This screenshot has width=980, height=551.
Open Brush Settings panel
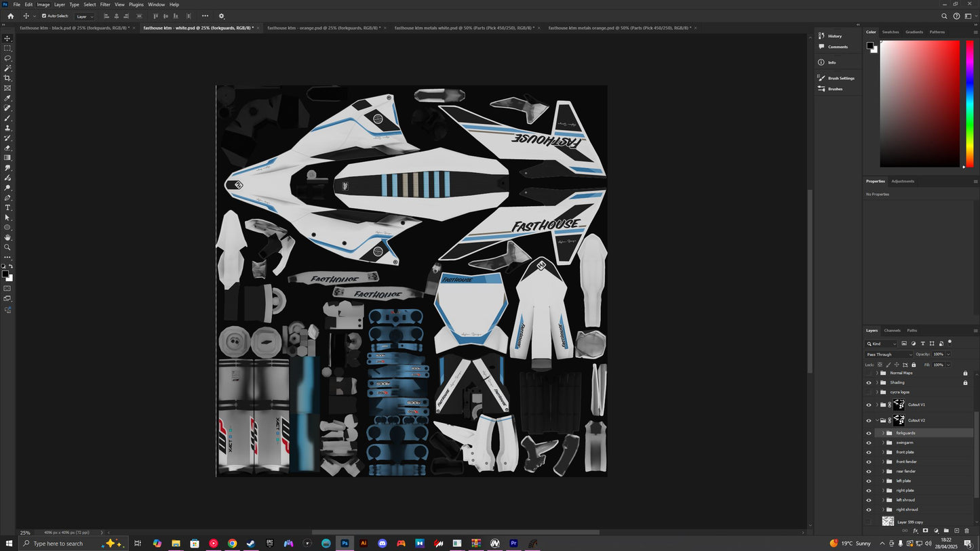840,78
